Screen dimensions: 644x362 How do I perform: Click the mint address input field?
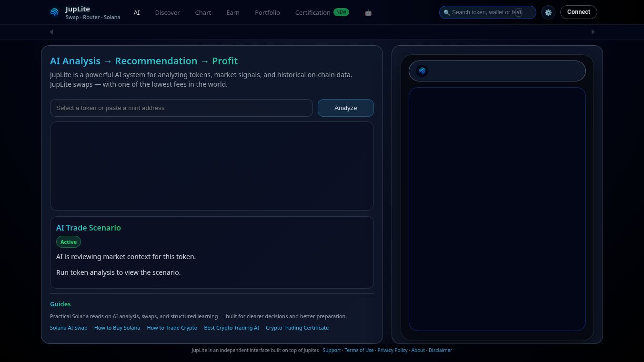point(181,108)
